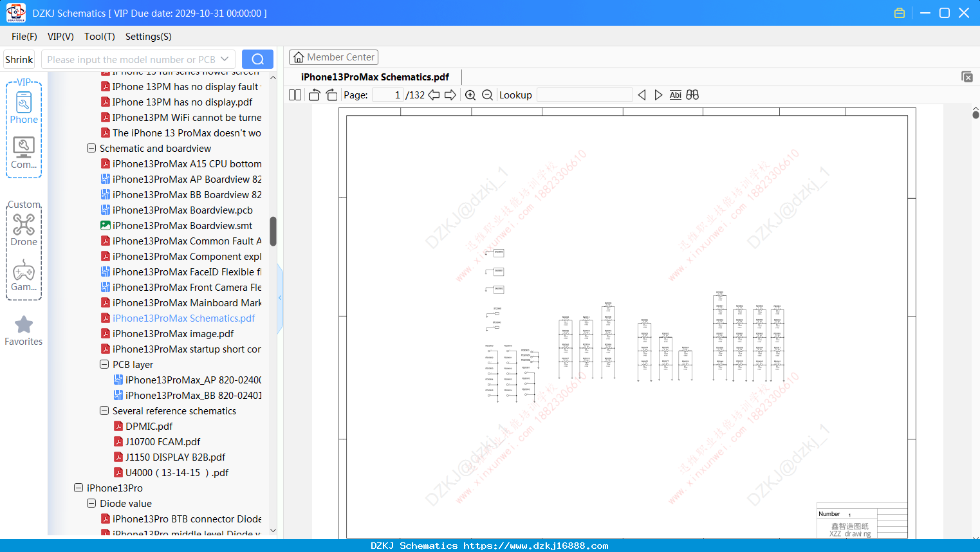The height and width of the screenshot is (552, 980).
Task: Open the VIP(V) menu
Action: point(60,37)
